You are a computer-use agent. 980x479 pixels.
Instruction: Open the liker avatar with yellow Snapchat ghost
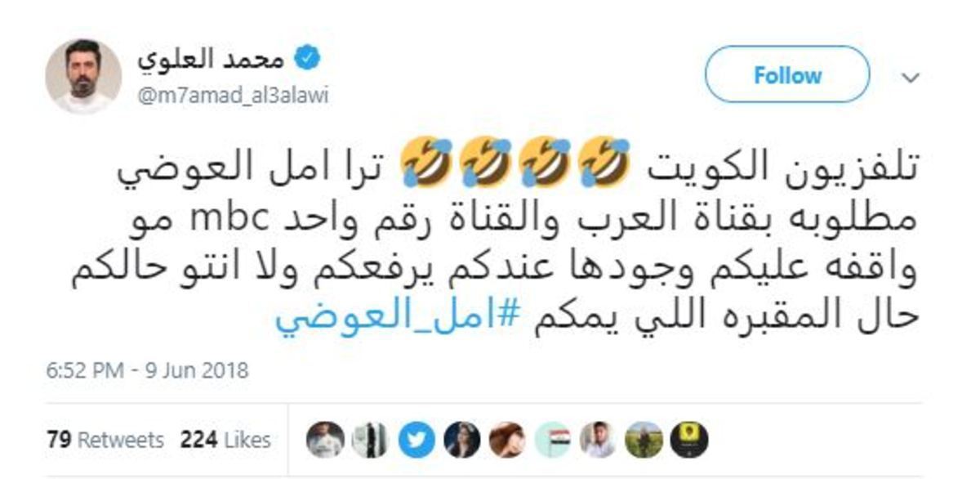(x=688, y=441)
